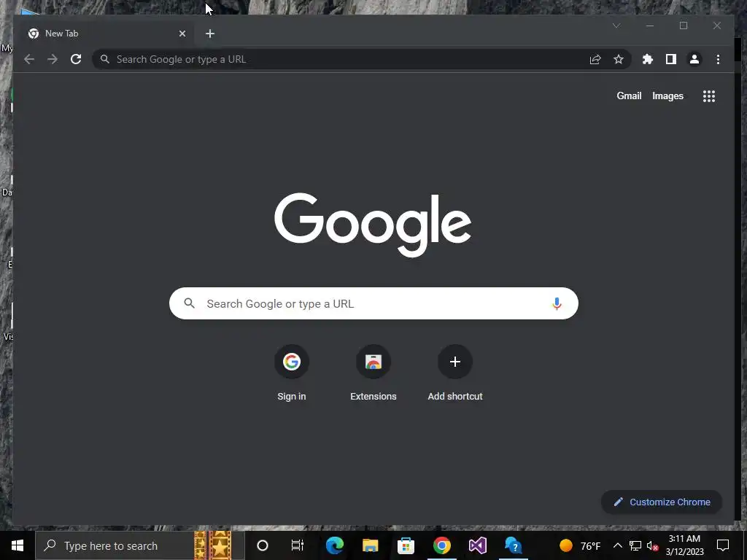747x560 pixels.
Task: Open Cortana circle icon on taskbar
Action: point(262,545)
